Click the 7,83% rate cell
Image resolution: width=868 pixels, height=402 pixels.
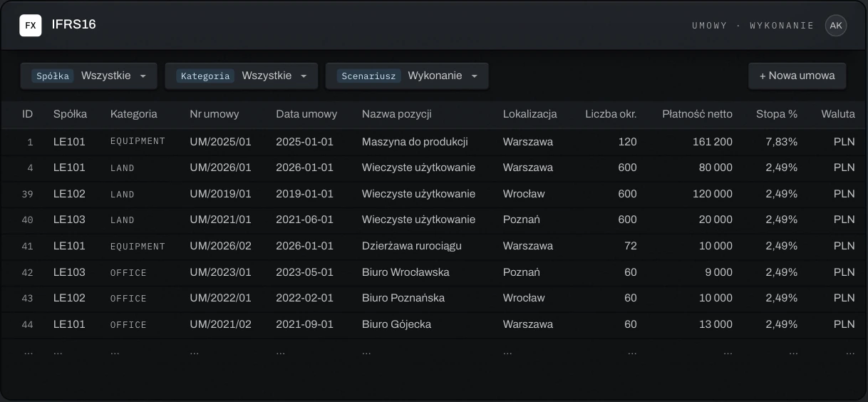click(x=782, y=142)
